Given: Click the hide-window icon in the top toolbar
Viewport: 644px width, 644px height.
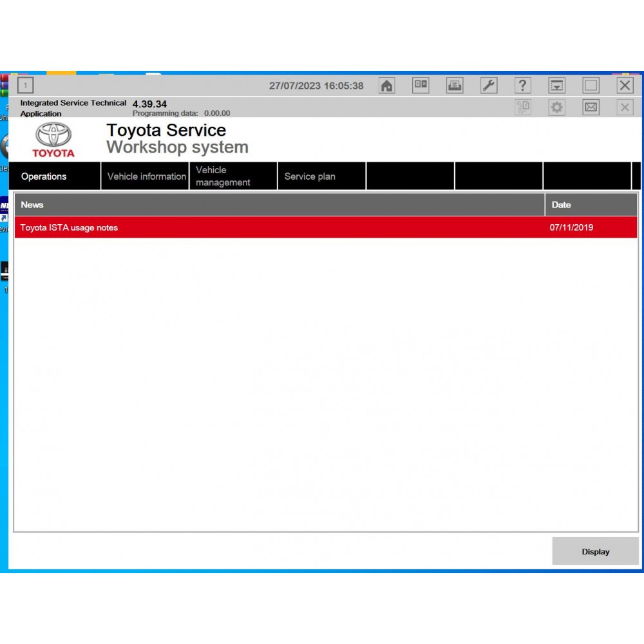Looking at the screenshot, I should click(556, 86).
